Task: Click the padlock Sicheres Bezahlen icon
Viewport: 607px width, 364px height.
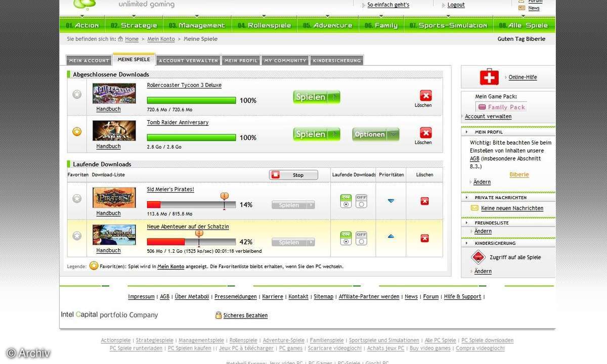Action: [219, 315]
